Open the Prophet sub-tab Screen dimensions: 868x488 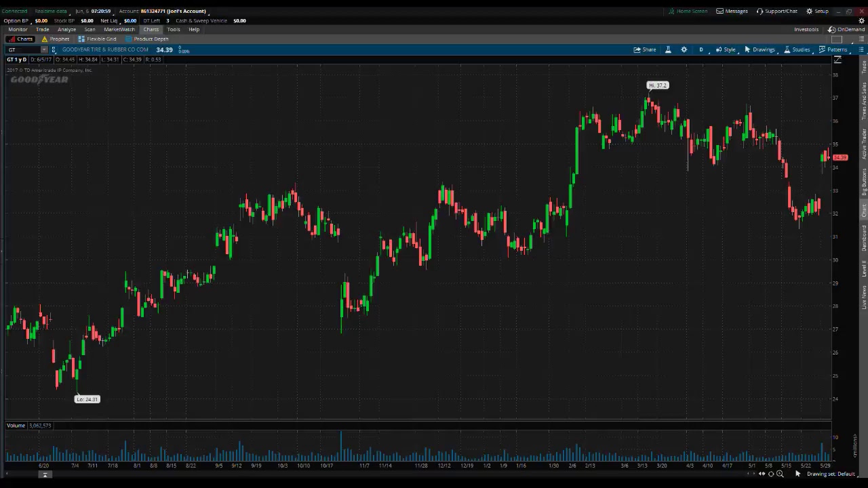tap(56, 39)
